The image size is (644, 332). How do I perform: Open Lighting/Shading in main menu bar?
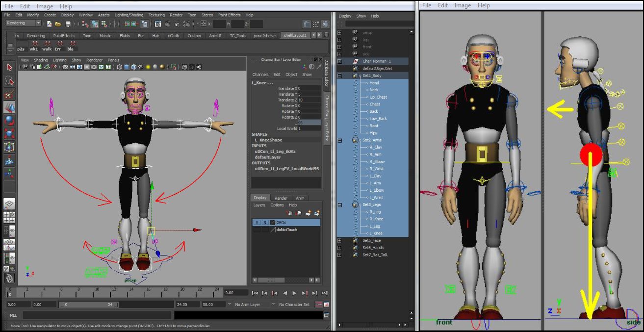click(x=129, y=15)
